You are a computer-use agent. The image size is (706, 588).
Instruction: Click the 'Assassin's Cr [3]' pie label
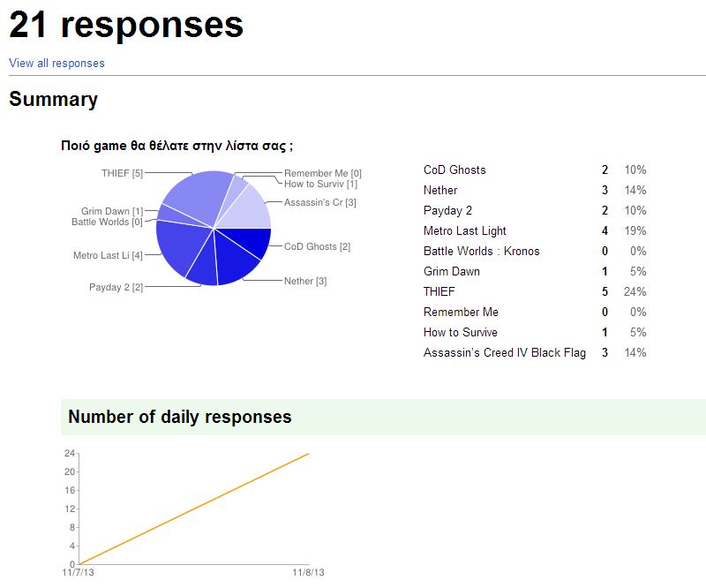click(x=320, y=203)
